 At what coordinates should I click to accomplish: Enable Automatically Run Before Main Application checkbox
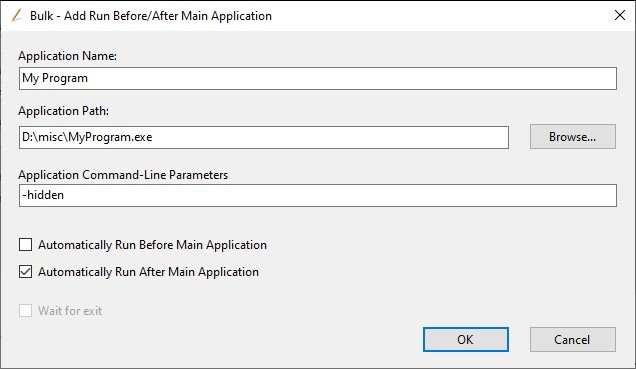[26, 245]
